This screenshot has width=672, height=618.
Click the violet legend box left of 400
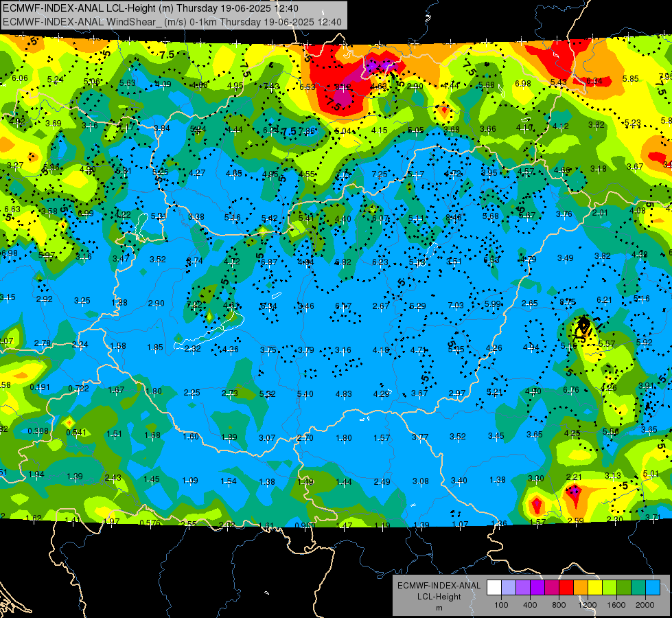[523, 587]
